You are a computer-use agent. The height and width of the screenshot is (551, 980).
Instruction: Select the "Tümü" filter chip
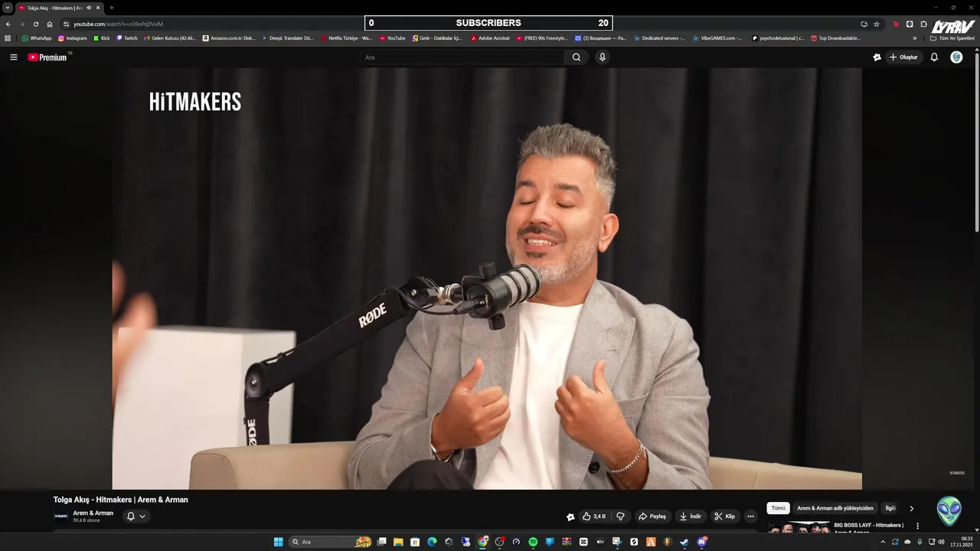(x=778, y=508)
